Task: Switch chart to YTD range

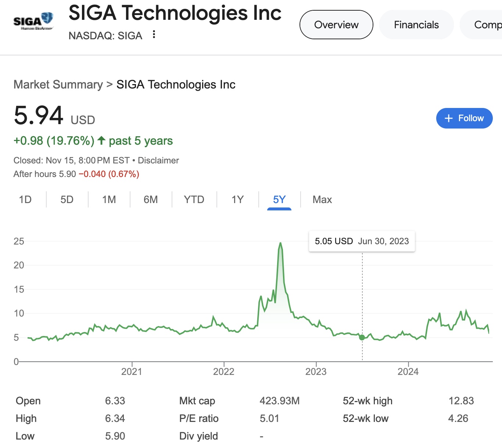Action: 194,199
